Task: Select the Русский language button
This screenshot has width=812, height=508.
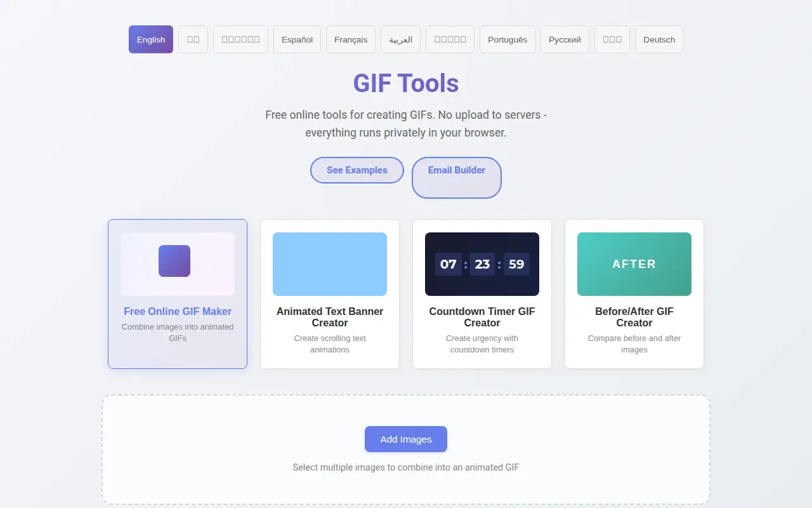Action: 565,39
